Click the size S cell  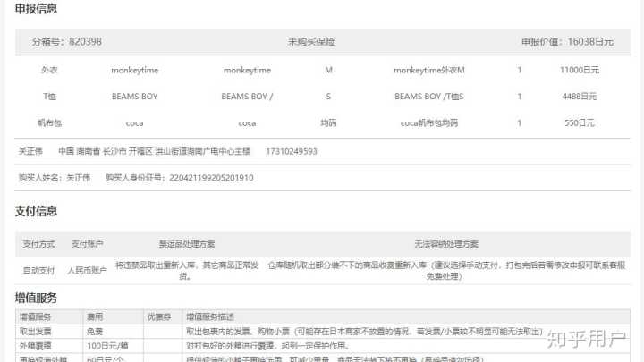(328, 96)
